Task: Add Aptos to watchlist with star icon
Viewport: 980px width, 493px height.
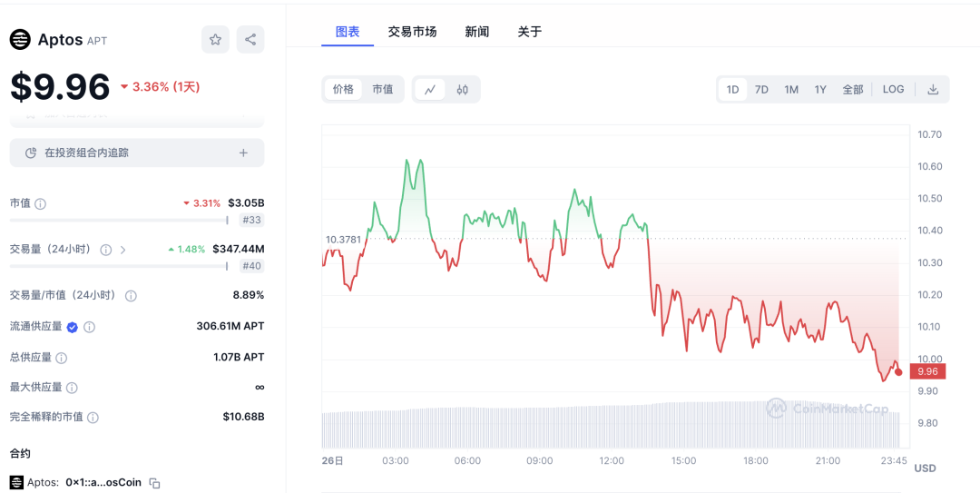Action: 215,39
